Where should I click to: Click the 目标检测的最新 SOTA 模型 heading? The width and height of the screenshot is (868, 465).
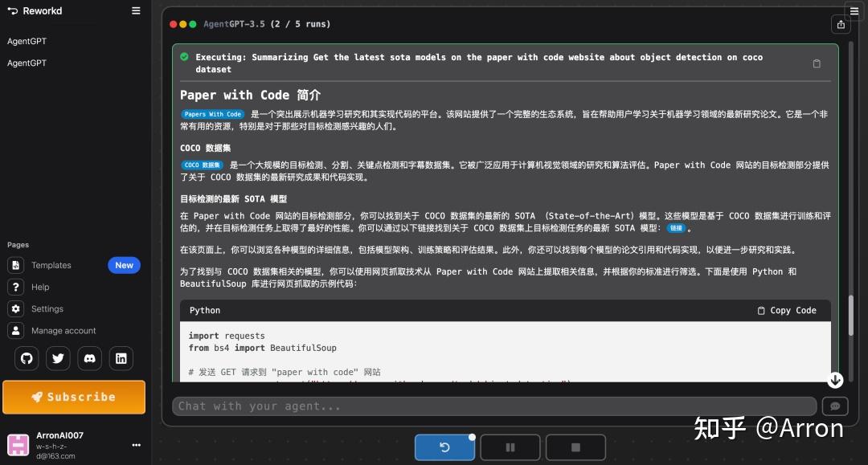tap(233, 199)
